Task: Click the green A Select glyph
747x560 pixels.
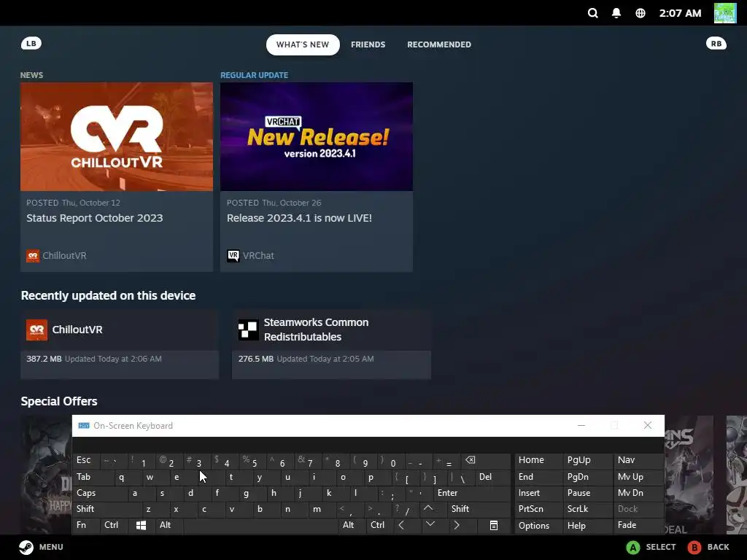Action: click(x=633, y=548)
